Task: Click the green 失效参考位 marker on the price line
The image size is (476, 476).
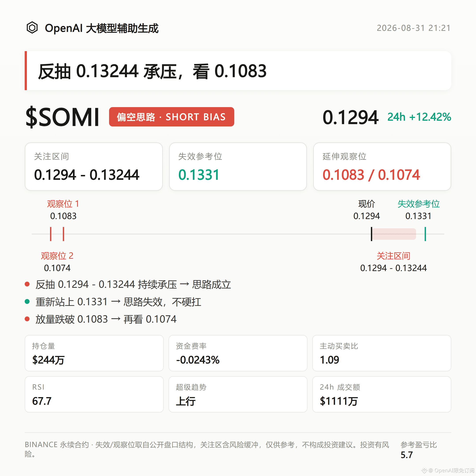Action: coord(425,234)
